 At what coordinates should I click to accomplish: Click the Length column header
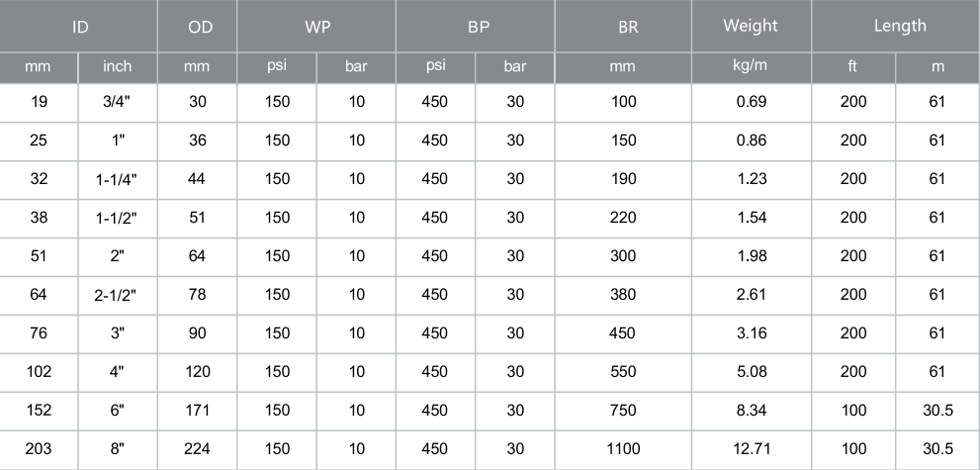[896, 26]
